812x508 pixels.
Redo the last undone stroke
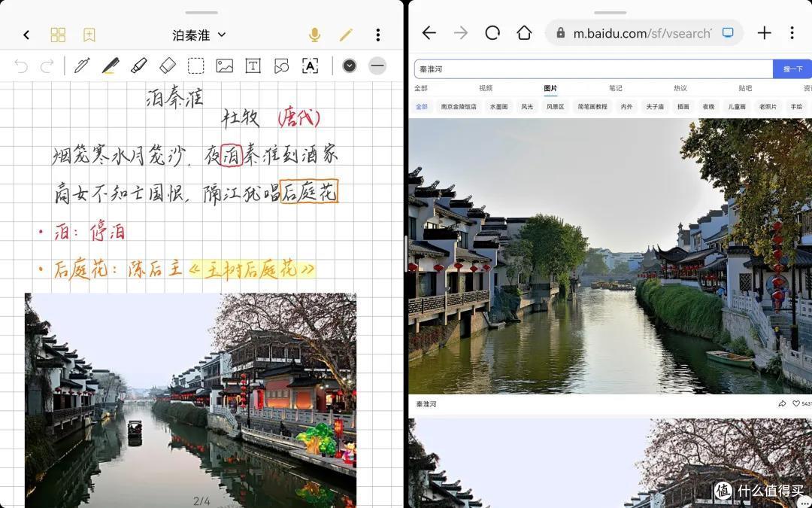pos(47,65)
